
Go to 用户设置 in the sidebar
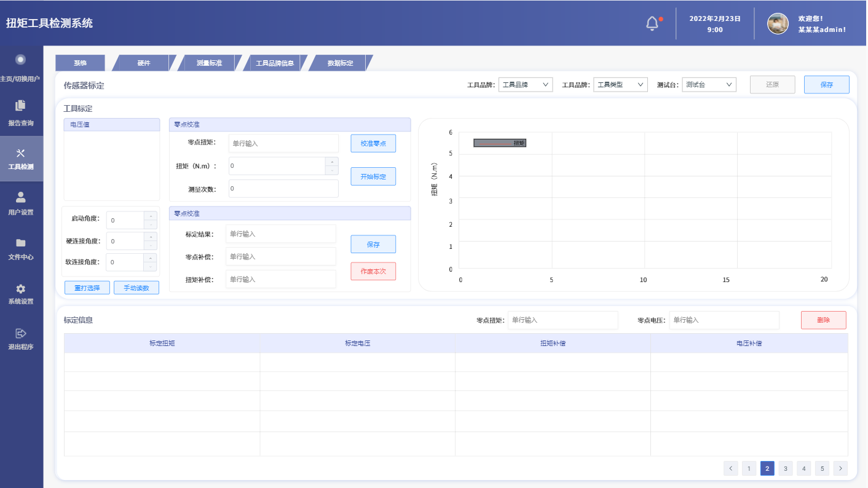pyautogui.click(x=21, y=197)
